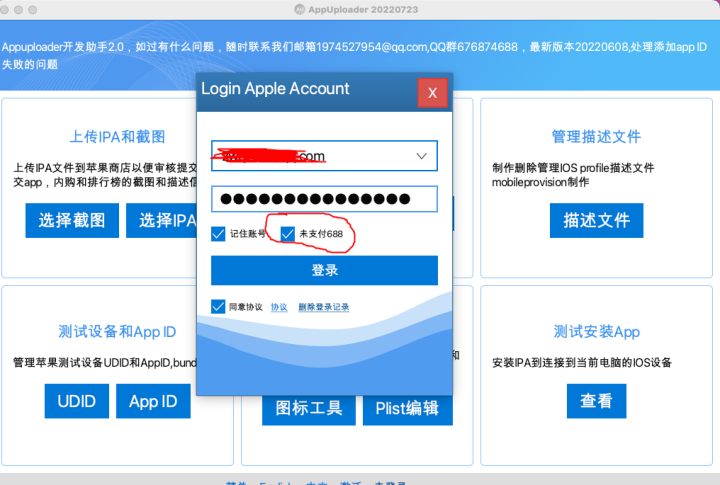Image resolution: width=720 pixels, height=485 pixels.
Task: Click the 选择截图 button
Action: (72, 220)
